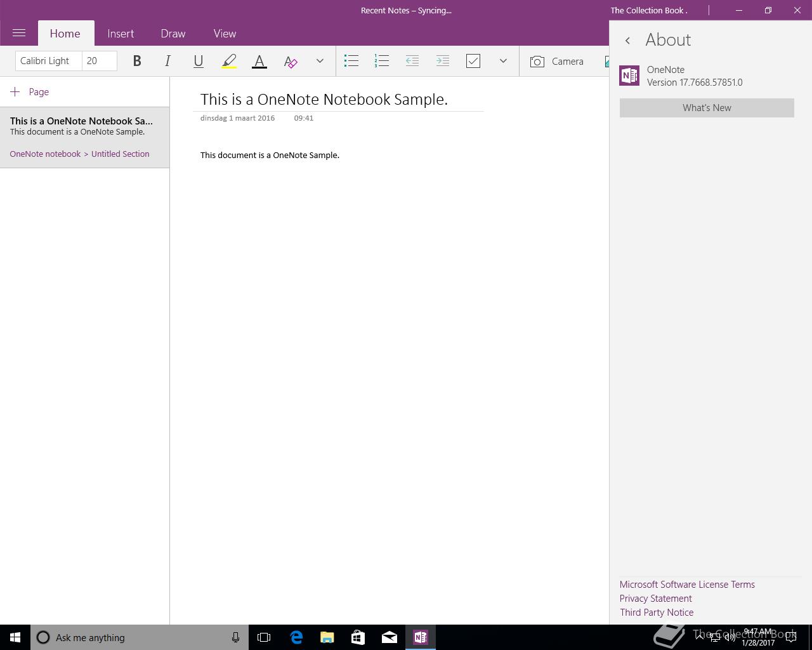The height and width of the screenshot is (650, 812).
Task: Open the hamburger navigation menu
Action: pos(19,33)
